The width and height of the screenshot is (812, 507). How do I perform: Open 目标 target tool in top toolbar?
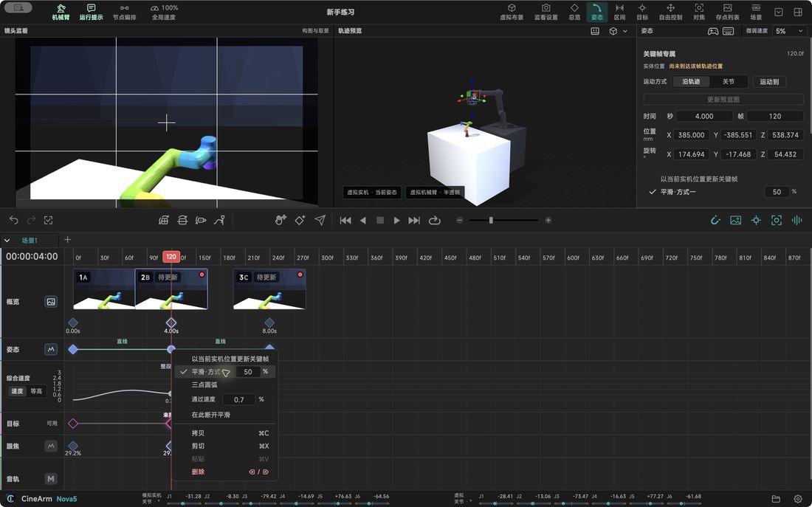point(642,12)
